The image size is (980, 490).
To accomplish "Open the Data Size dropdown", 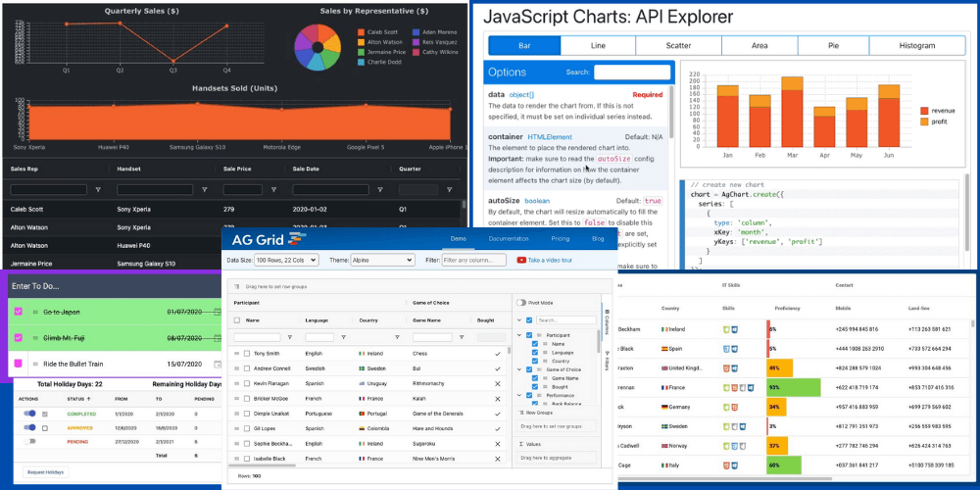I will coord(285,260).
